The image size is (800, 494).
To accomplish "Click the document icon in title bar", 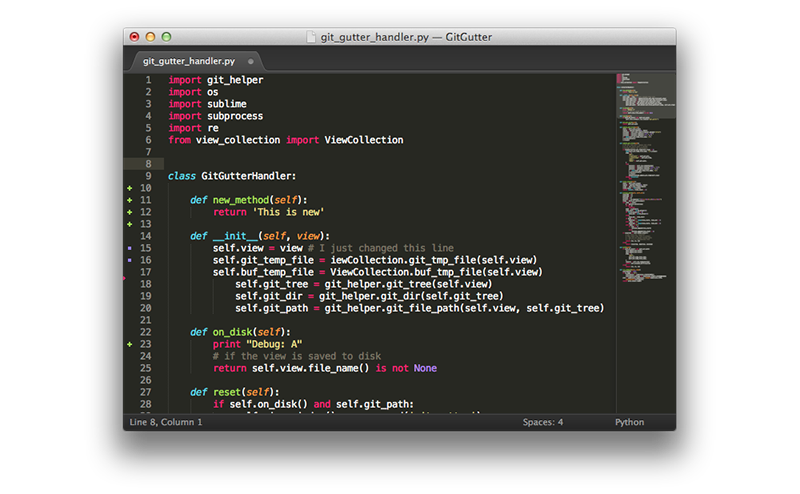I will click(311, 37).
